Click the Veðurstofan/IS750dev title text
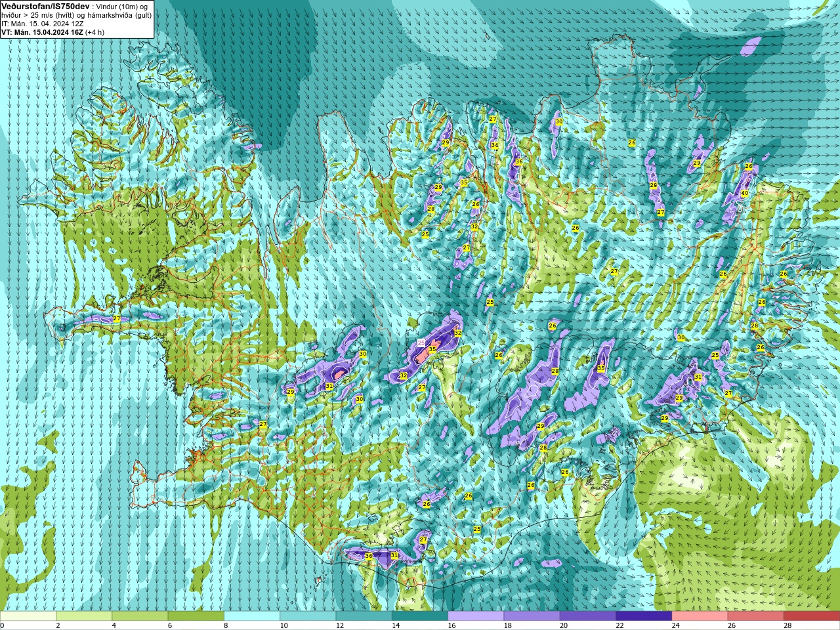This screenshot has width=840, height=630. click(x=46, y=6)
